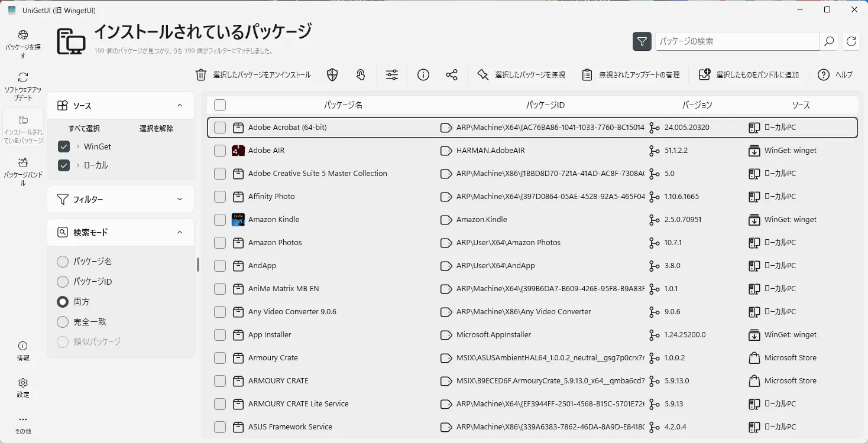This screenshot has width=868, height=443.
Task: Click 選択を解除 in sources panel
Action: [x=156, y=128]
